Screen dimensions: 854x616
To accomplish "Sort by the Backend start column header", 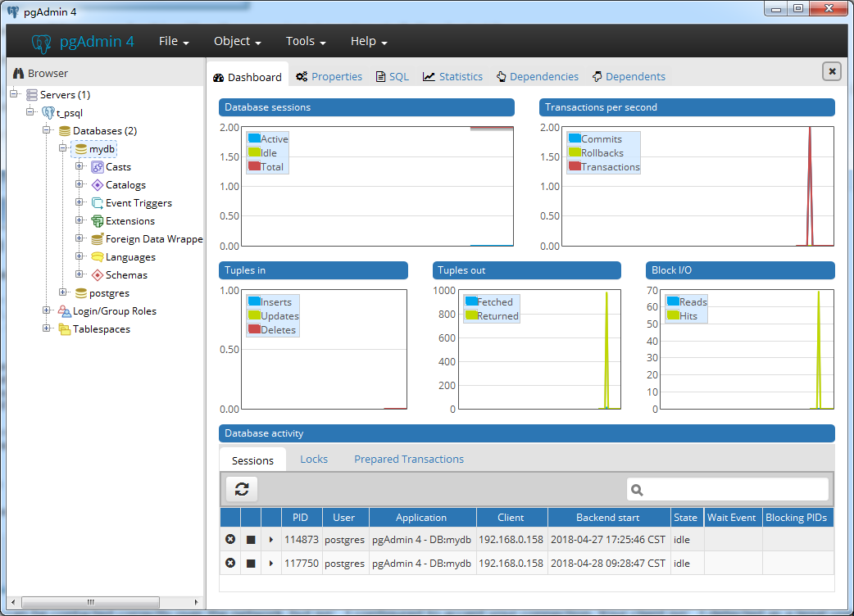I will pos(609,518).
